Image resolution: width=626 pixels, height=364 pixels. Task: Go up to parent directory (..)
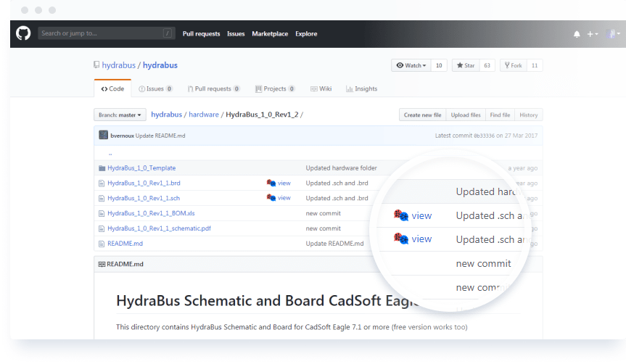[x=110, y=153]
